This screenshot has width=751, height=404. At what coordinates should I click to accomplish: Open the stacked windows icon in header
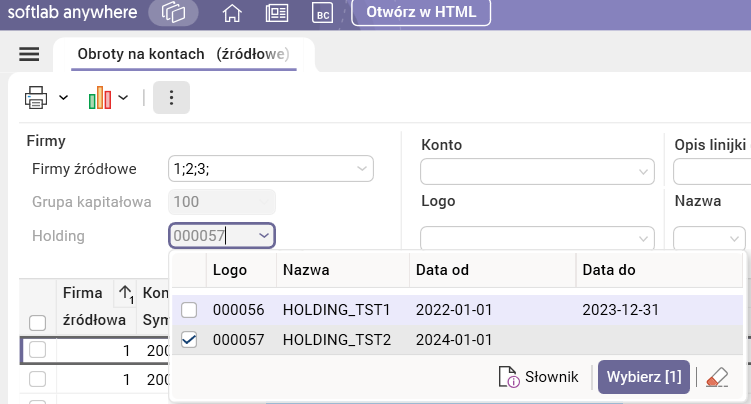coord(174,14)
